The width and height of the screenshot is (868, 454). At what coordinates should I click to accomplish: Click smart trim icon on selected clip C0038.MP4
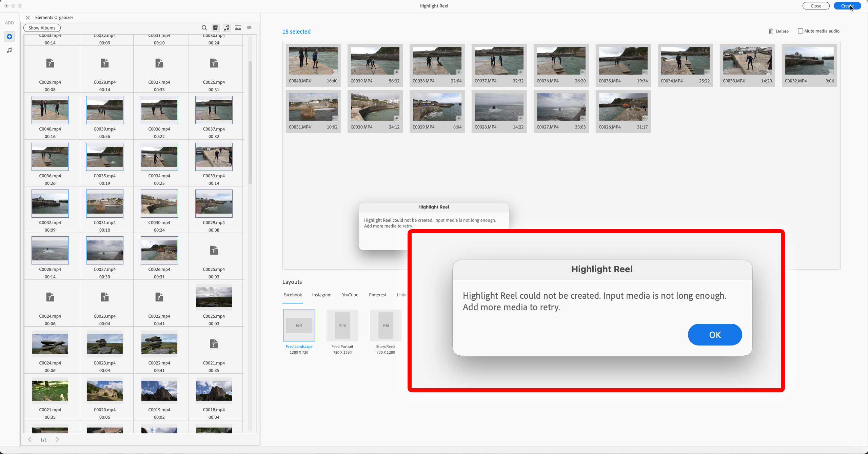click(458, 72)
